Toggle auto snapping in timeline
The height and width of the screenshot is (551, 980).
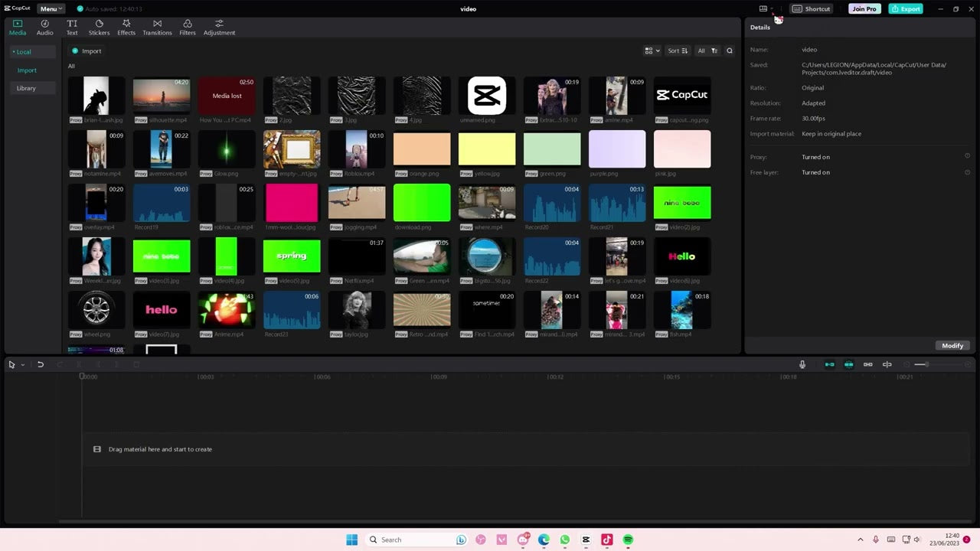coord(848,365)
